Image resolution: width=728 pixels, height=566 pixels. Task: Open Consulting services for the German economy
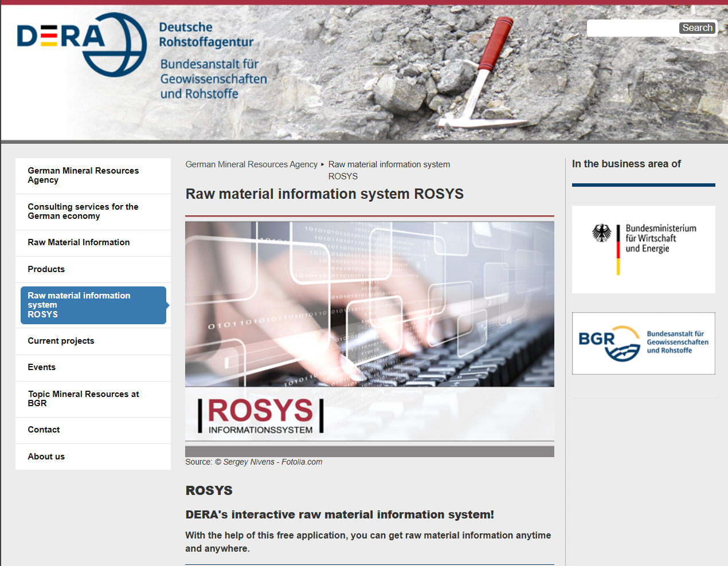[93, 212]
